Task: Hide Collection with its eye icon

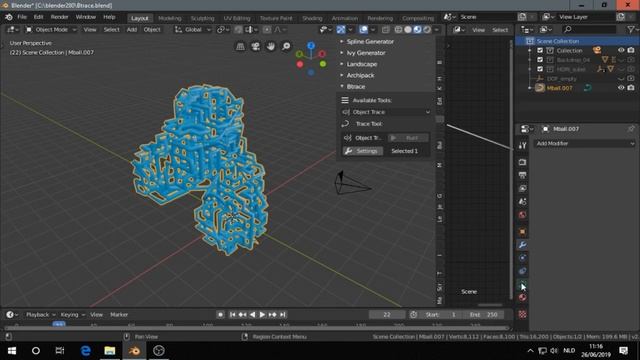Action: pyautogui.click(x=621, y=50)
